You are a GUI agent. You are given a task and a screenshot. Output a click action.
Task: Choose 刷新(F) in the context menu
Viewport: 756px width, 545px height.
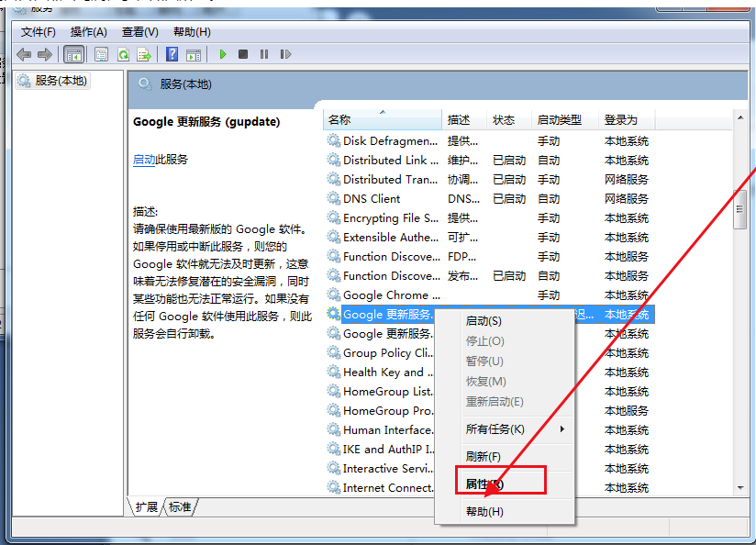(x=505, y=457)
